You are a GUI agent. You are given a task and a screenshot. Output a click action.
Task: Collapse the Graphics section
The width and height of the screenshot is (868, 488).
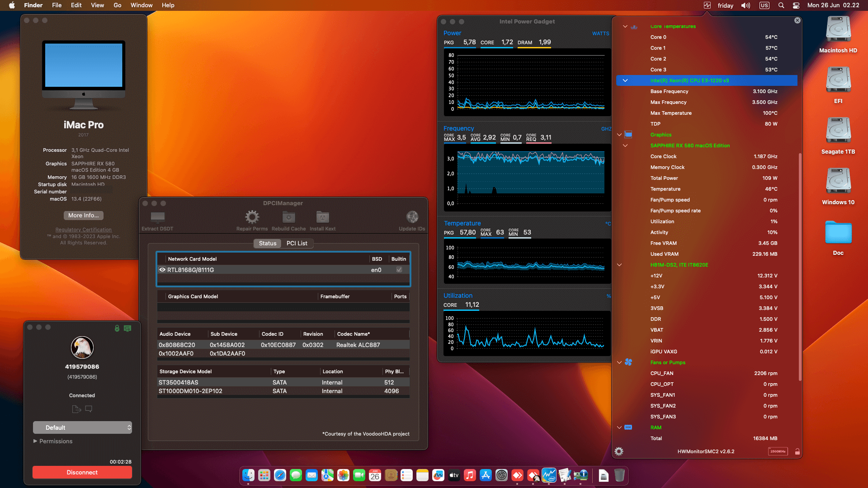click(x=619, y=135)
